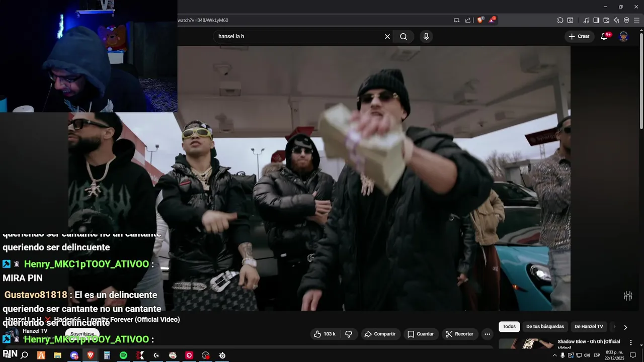Open options menu for Shadow Blow video
This screenshot has width=644, height=362.
click(x=631, y=342)
